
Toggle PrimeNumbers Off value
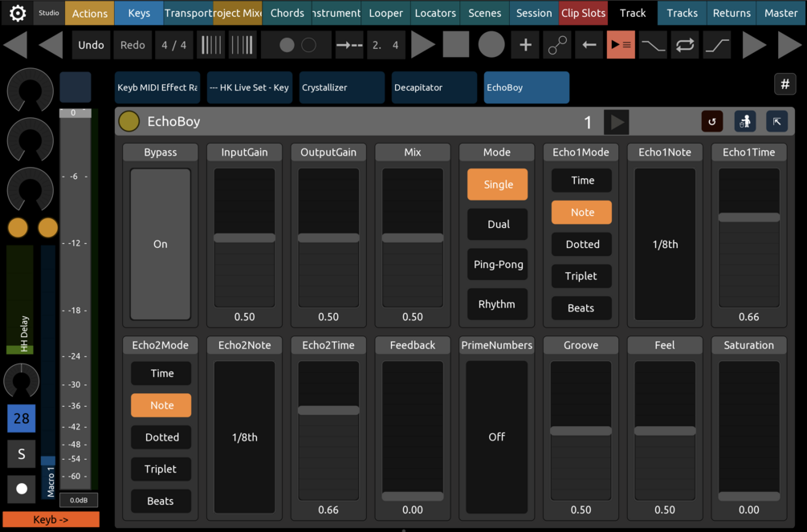(497, 437)
